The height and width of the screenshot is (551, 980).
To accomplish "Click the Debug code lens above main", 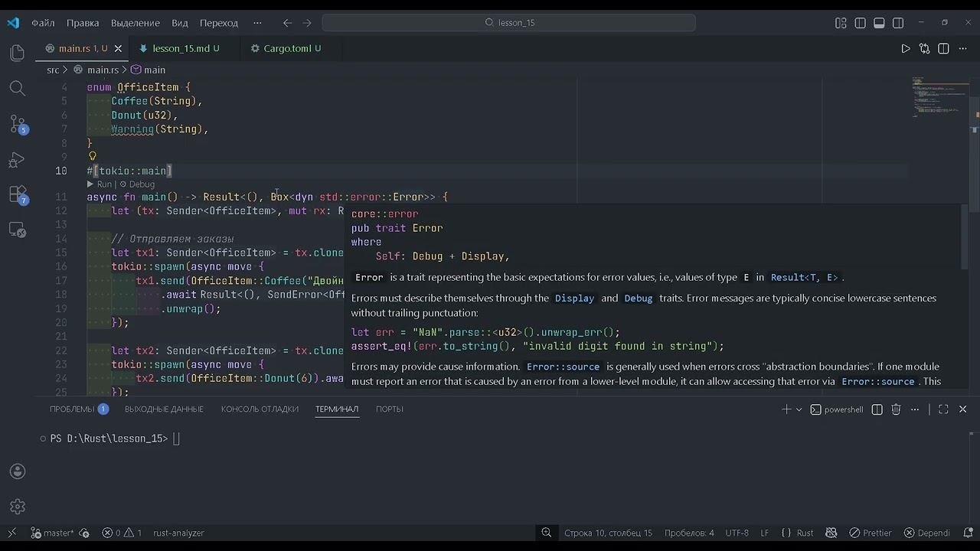I will 142,184.
